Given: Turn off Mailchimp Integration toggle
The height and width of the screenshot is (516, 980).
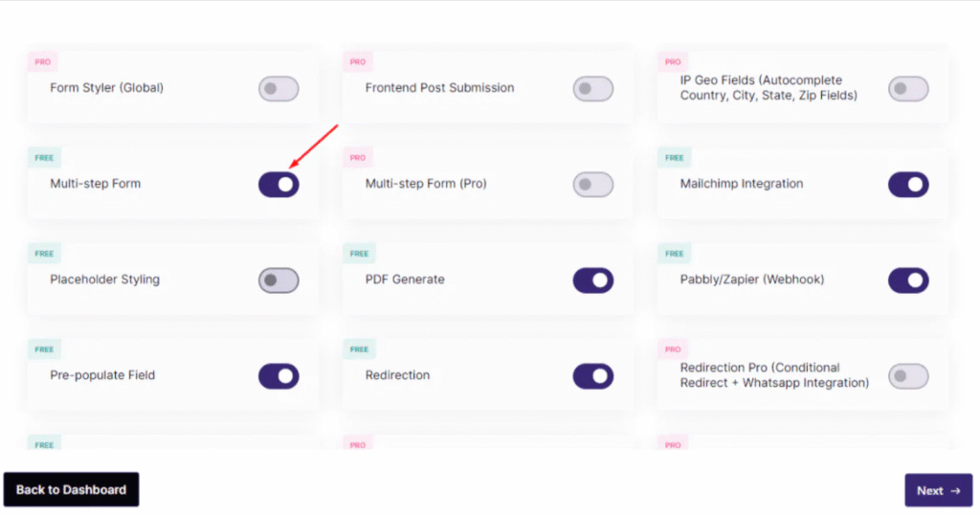Looking at the screenshot, I should [x=908, y=185].
